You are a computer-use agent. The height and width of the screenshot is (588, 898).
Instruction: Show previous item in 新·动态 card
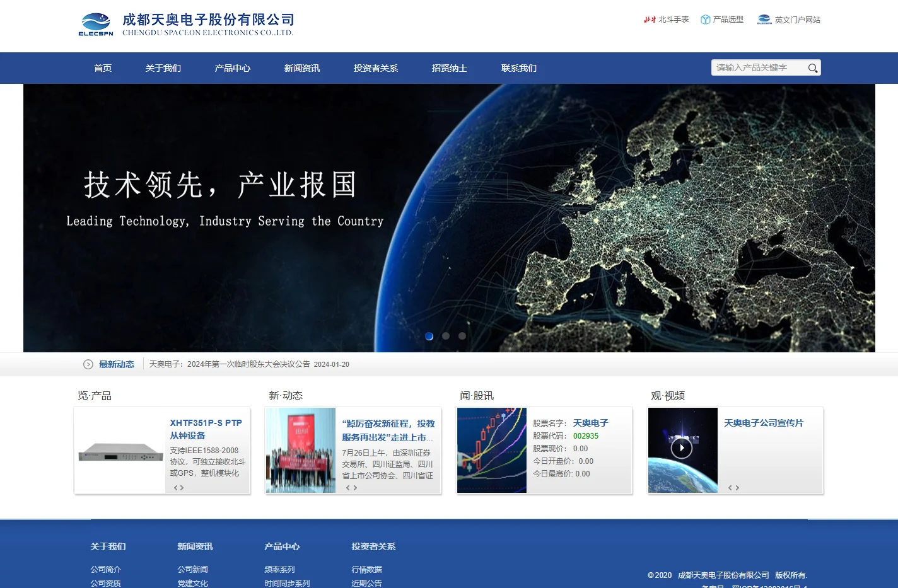tap(348, 488)
